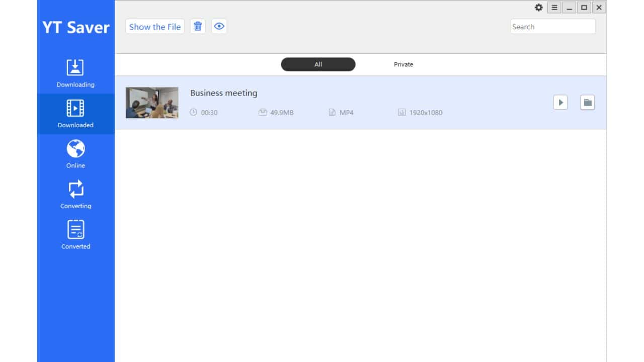Open the hamburger menu icon
Image resolution: width=644 pixels, height=362 pixels.
[554, 8]
